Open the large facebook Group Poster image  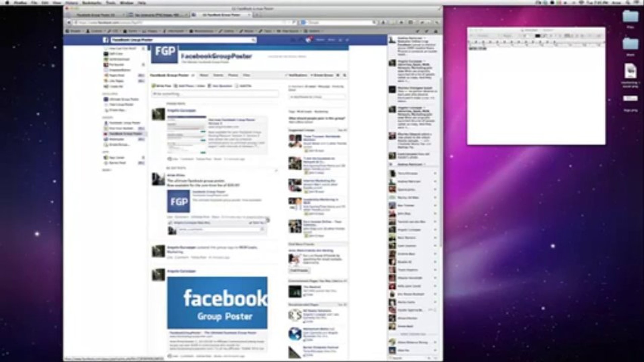(x=217, y=303)
